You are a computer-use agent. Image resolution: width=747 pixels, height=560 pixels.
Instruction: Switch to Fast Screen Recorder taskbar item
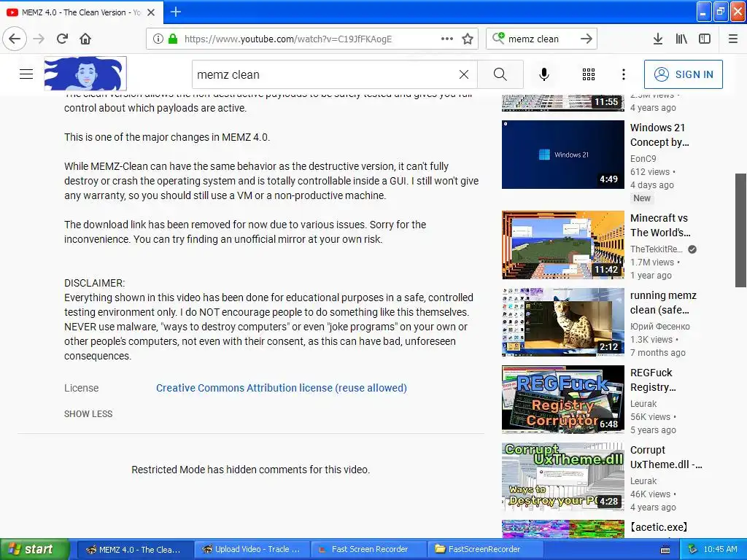pyautogui.click(x=368, y=550)
